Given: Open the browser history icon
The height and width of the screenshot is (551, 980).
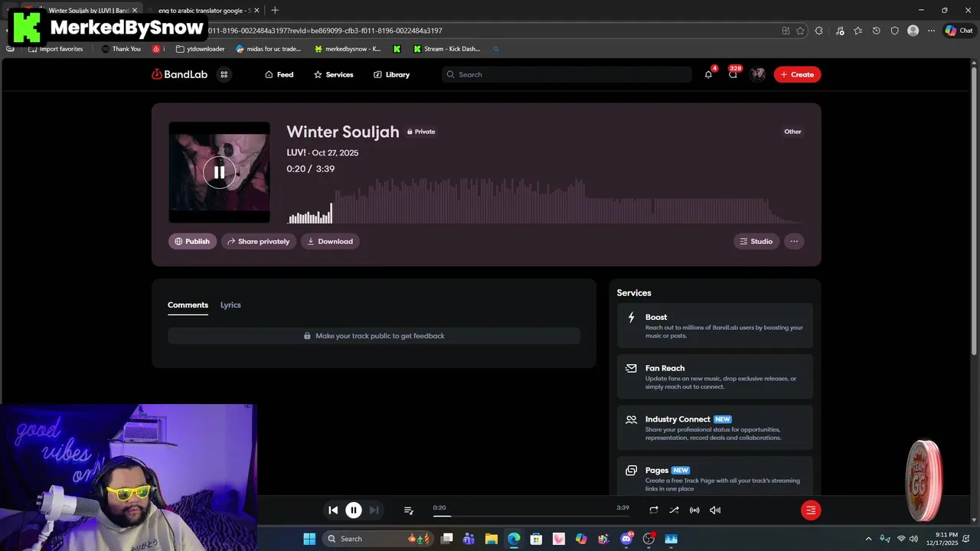Looking at the screenshot, I should tap(876, 31).
